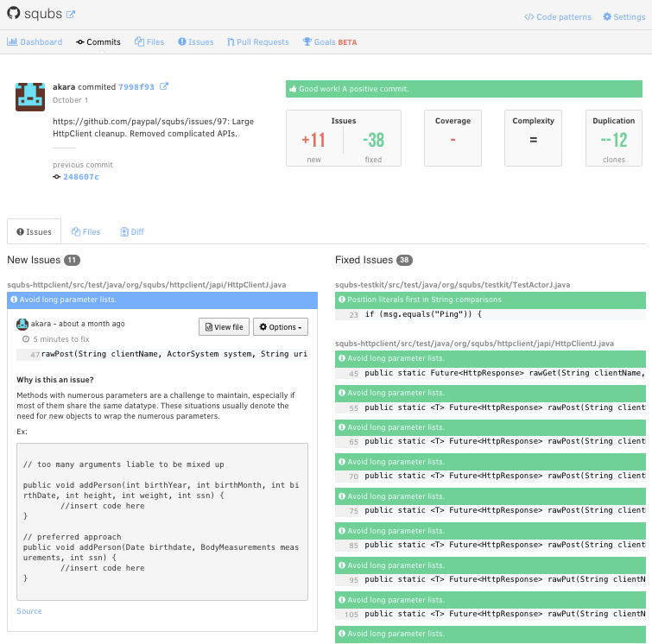The image size is (652, 644).
Task: Click the New Issues count badge 11
Action: (72, 260)
